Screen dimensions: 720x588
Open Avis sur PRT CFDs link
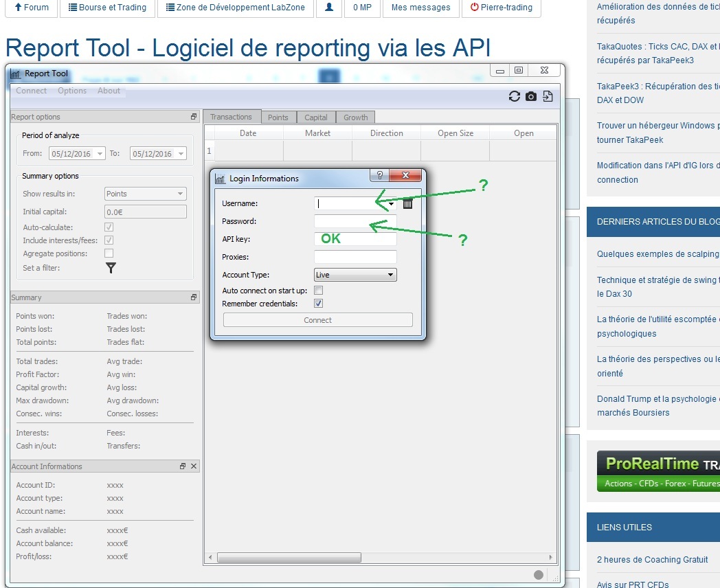[x=633, y=585]
